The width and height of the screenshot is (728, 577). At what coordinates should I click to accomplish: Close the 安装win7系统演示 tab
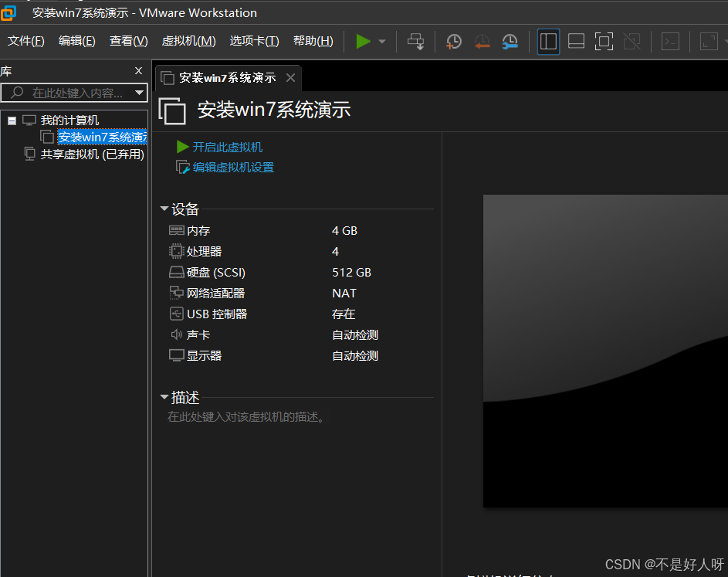click(x=290, y=77)
